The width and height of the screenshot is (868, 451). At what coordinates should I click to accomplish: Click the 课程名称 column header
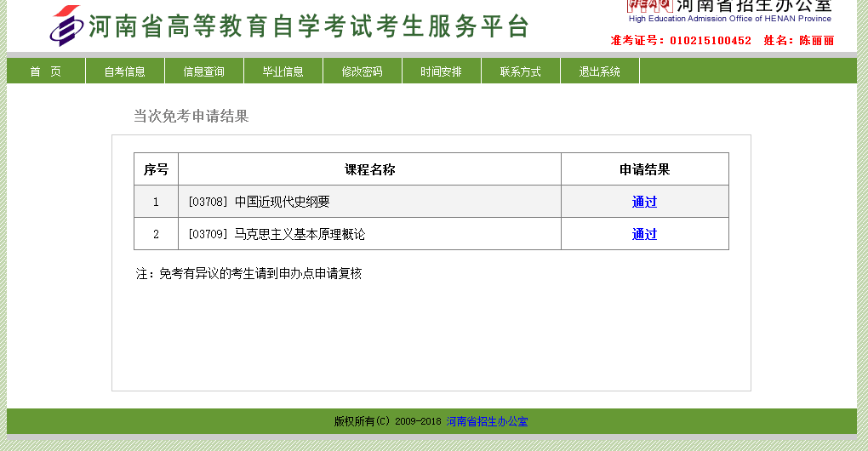369,169
